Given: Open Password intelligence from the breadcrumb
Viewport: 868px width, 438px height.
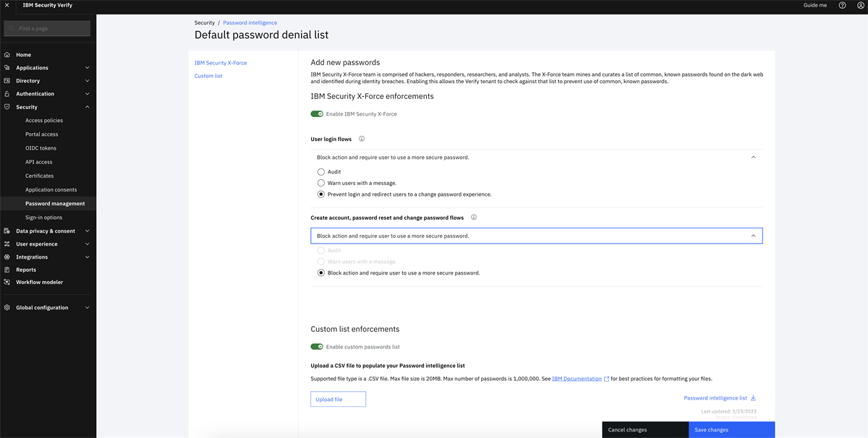Looking at the screenshot, I should click(x=250, y=22).
